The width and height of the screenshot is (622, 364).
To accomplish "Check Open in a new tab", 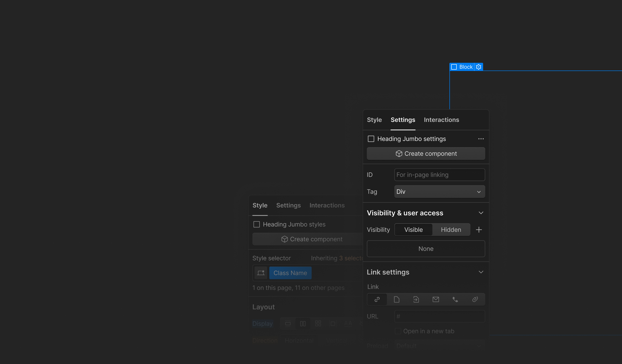I will coord(398,331).
